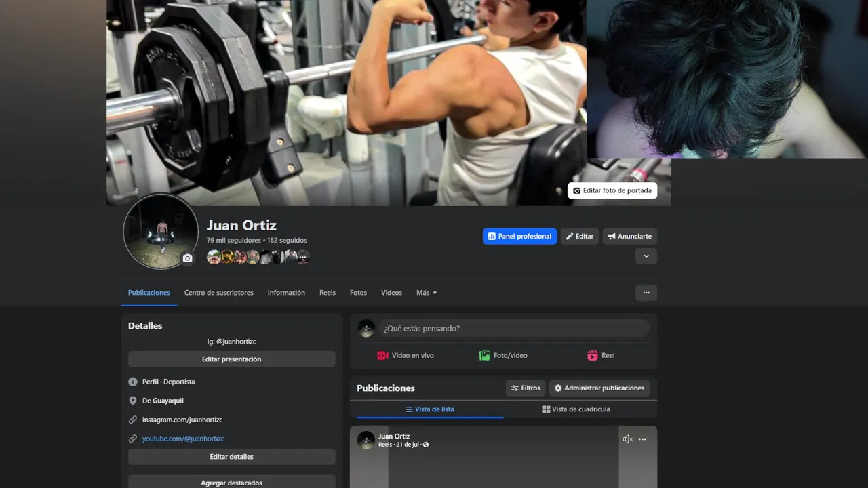The image size is (868, 488).
Task: Expand the Más dropdown
Action: (427, 293)
